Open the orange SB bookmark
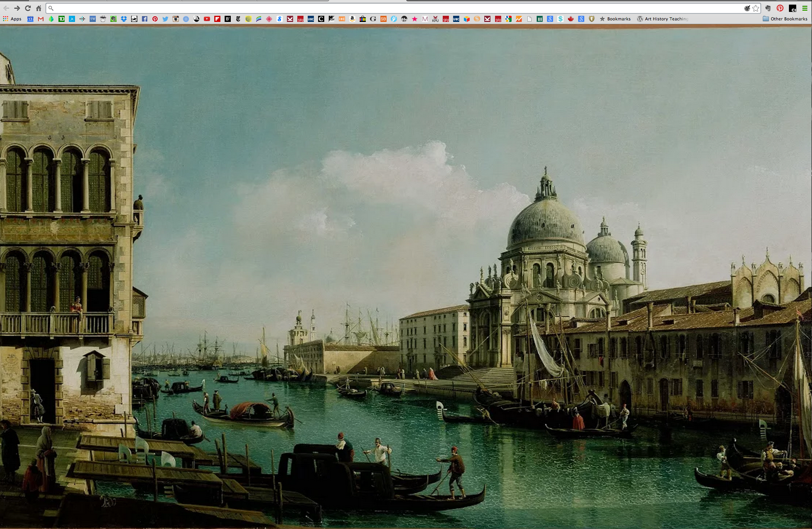The height and width of the screenshot is (529, 812). [383, 19]
